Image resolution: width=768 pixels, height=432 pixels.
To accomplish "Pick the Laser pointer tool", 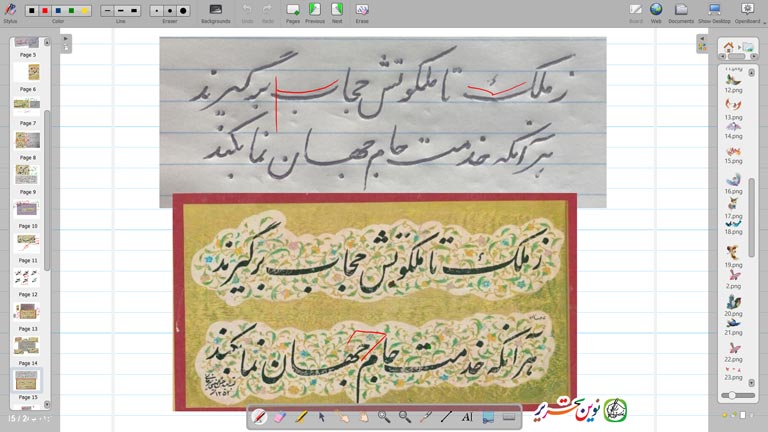I will click(x=426, y=416).
